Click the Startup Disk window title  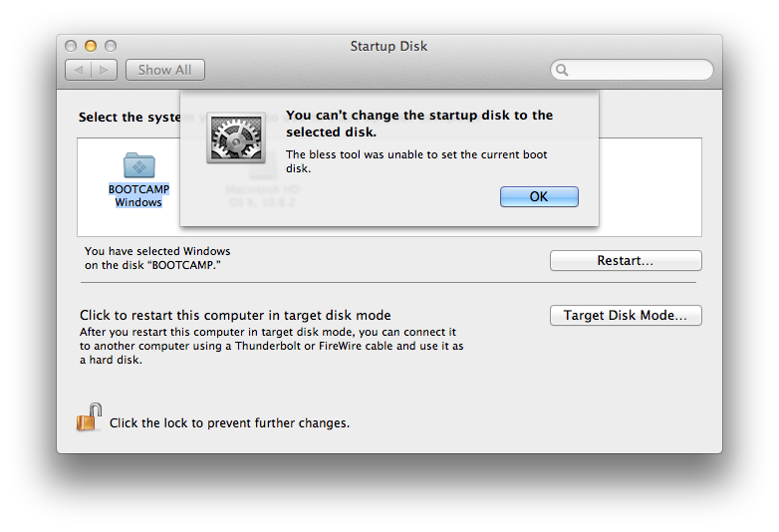(389, 46)
